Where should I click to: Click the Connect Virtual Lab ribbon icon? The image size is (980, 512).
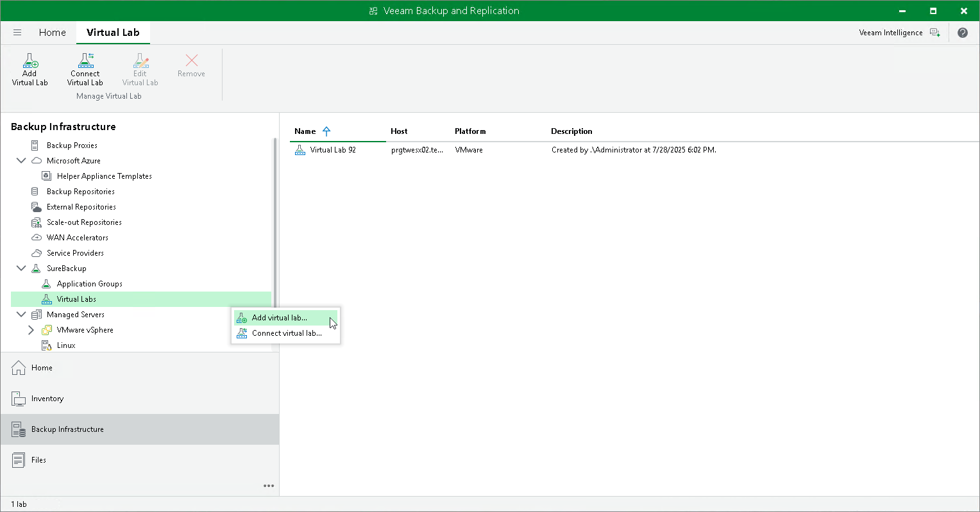coord(85,61)
